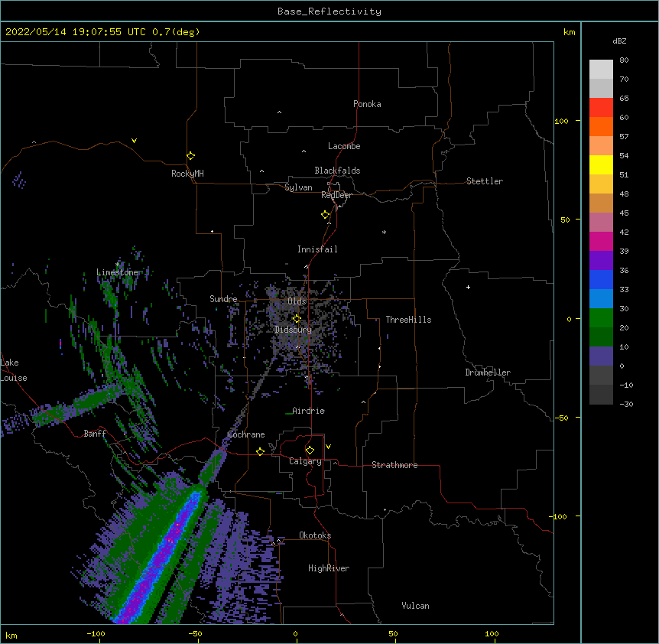The width and height of the screenshot is (659, 644).
Task: Click the Didsbury town label
Action: tap(294, 330)
